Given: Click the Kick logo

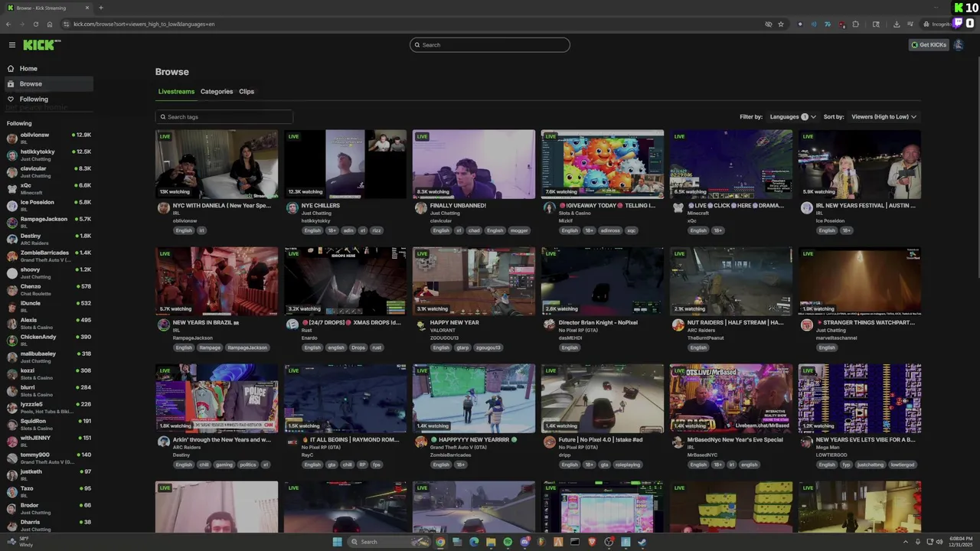Looking at the screenshot, I should coord(41,45).
